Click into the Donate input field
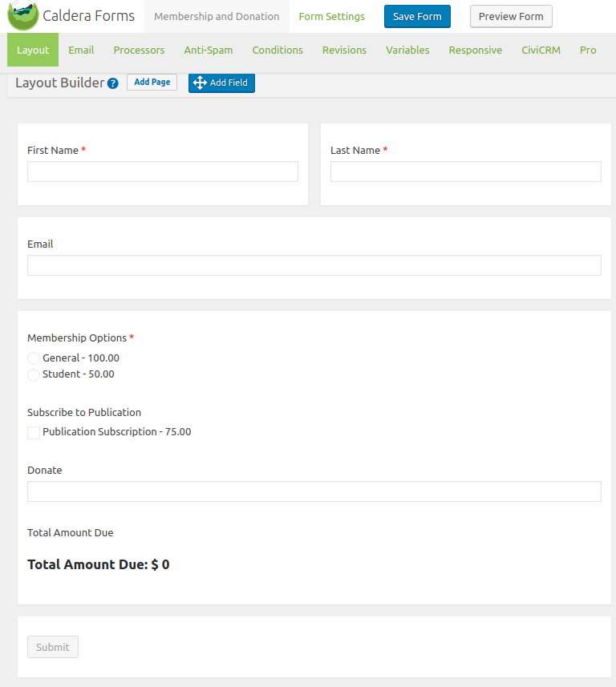Viewport: 616px width, 687px height. pyautogui.click(x=314, y=491)
